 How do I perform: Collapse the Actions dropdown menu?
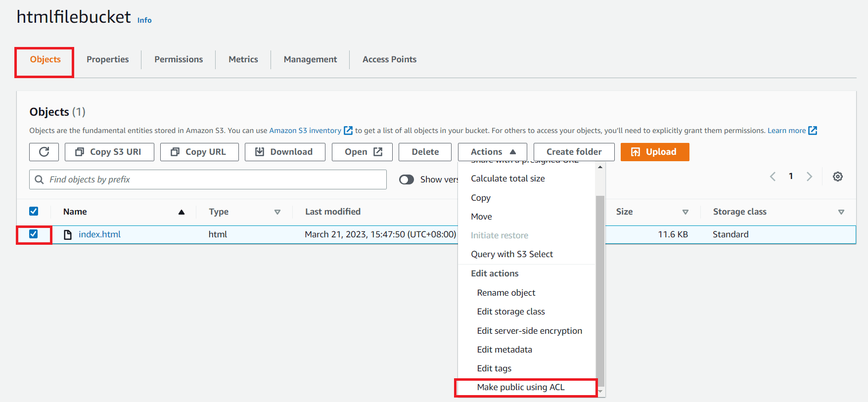(492, 152)
